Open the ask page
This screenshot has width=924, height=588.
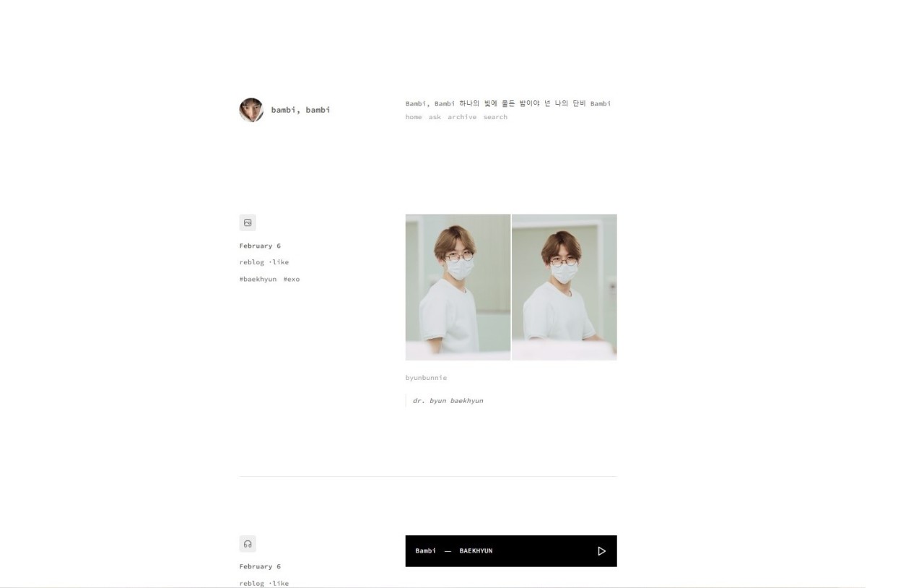click(x=435, y=117)
